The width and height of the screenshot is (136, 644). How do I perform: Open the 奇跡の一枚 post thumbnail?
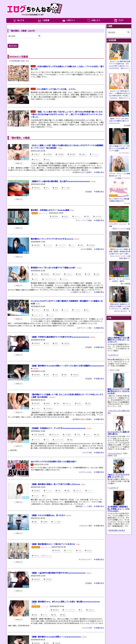pos(18,491)
